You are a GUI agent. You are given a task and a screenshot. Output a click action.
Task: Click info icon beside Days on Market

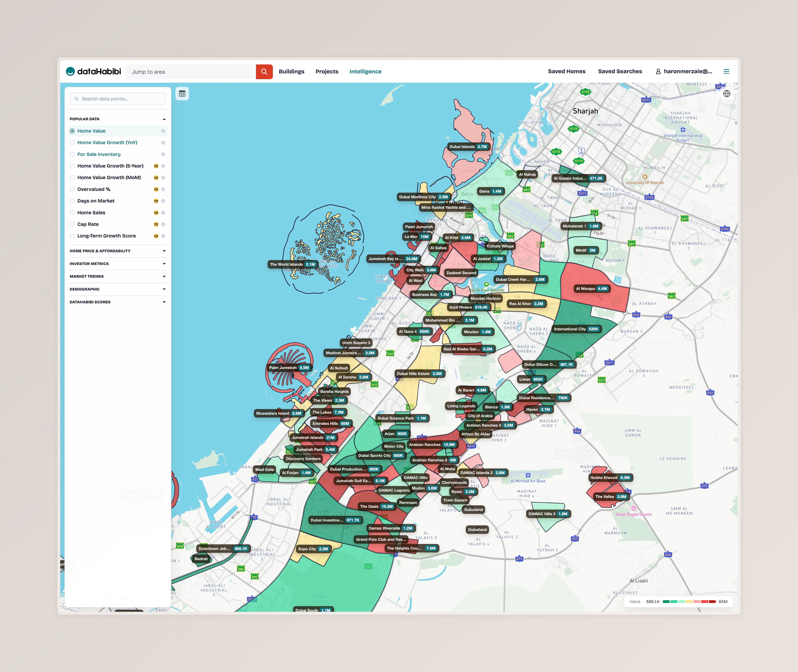(x=163, y=201)
